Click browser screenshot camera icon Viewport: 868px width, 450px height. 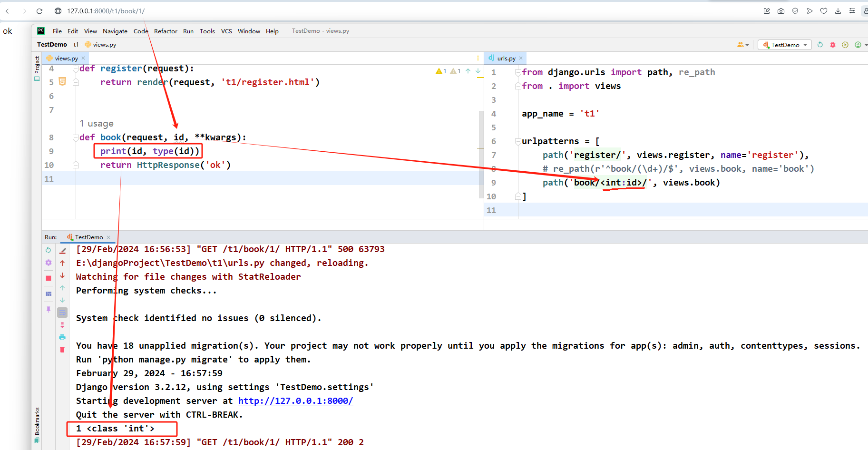click(x=781, y=11)
